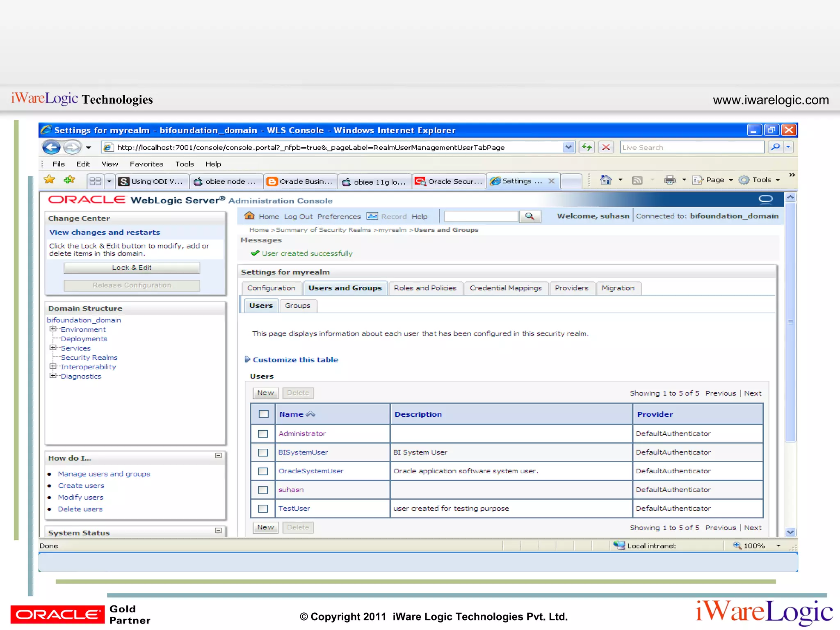Click the Print toolbar icon
The height and width of the screenshot is (630, 840).
pos(669,180)
